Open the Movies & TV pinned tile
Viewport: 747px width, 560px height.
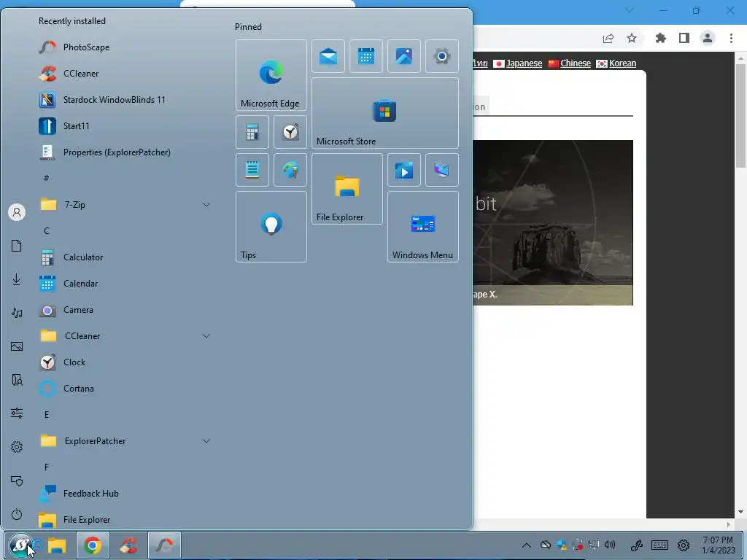(x=404, y=170)
